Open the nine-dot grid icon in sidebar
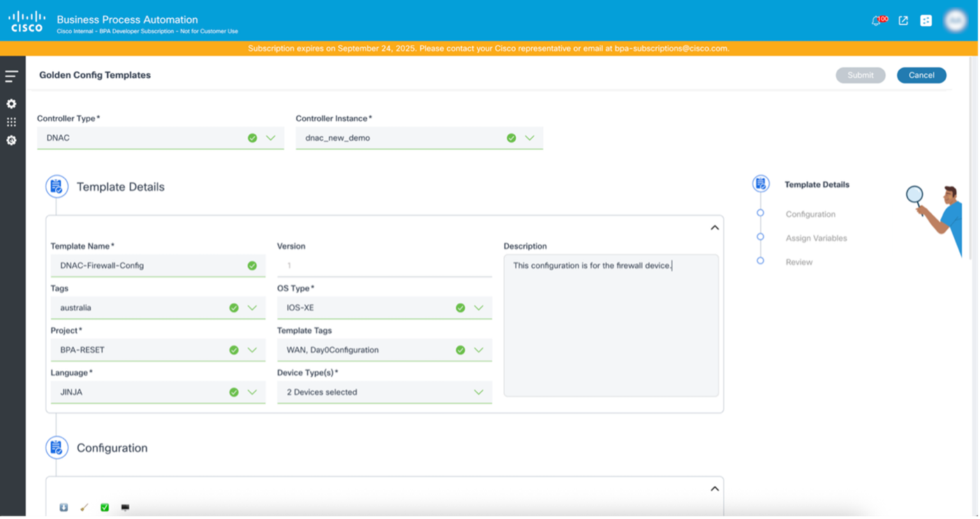Image resolution: width=980 pixels, height=519 pixels. coord(11,122)
